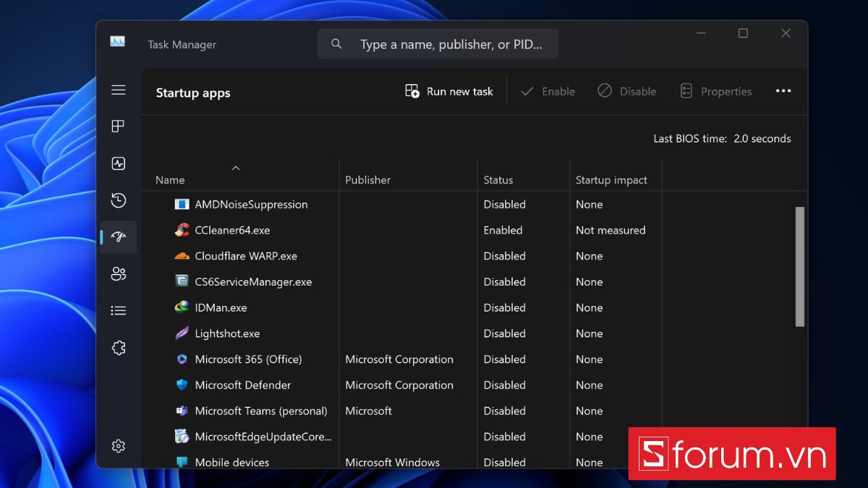The width and height of the screenshot is (868, 488).
Task: Click Microsoft Windows publisher of Mobile devices
Action: pos(392,463)
